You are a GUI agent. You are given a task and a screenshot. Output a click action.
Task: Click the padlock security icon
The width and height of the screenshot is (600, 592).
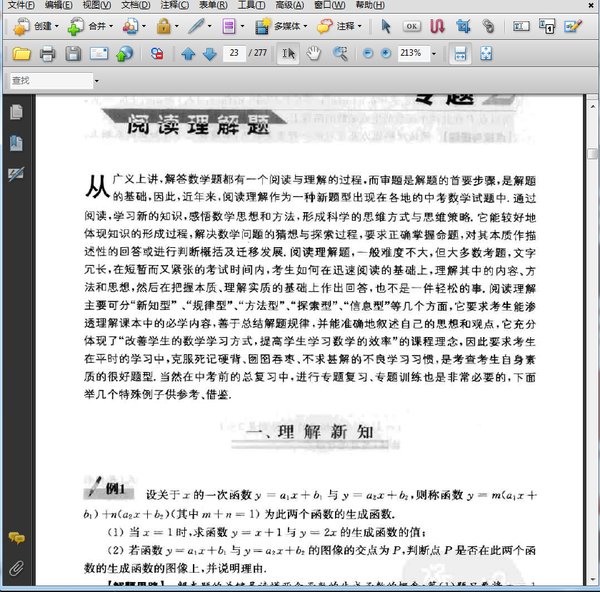point(164,26)
